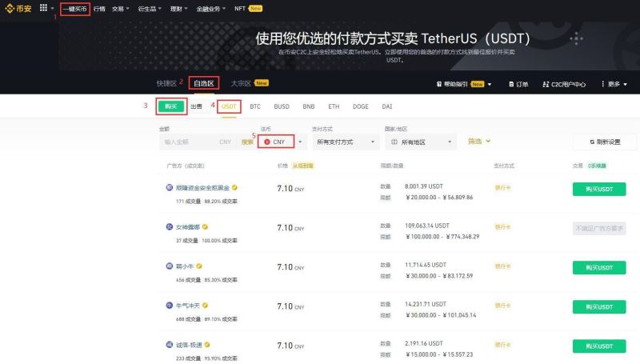Click advertiser avatar icon for 牛气冲天

point(170,306)
